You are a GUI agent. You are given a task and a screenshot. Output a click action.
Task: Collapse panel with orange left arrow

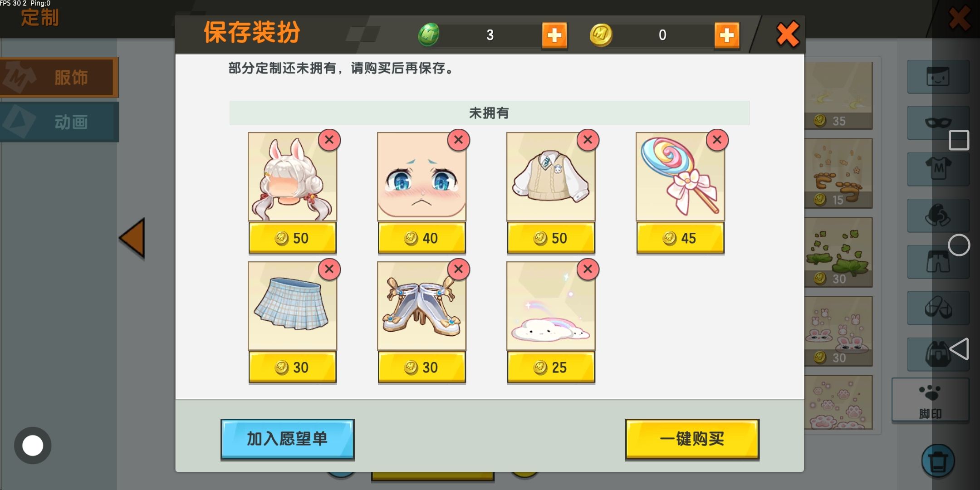[x=132, y=238]
